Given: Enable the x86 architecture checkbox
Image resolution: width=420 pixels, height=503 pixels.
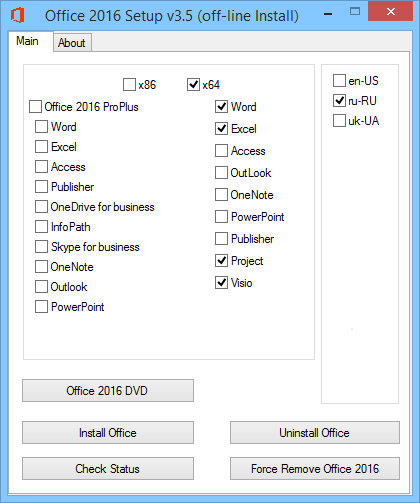Looking at the screenshot, I should point(129,85).
